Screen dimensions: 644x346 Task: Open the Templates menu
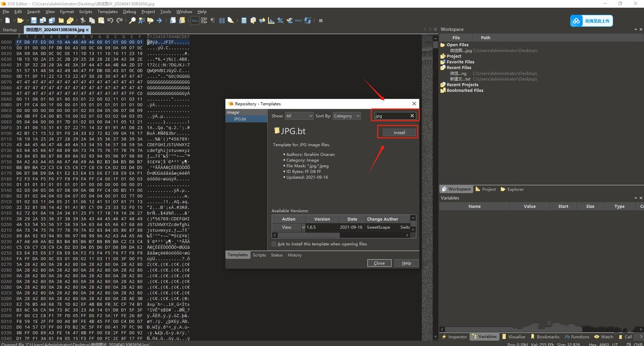pos(107,12)
